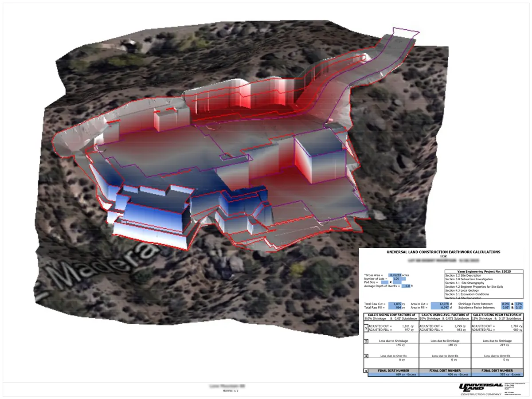
Task: Select the Gross Area value field
Action: point(394,275)
